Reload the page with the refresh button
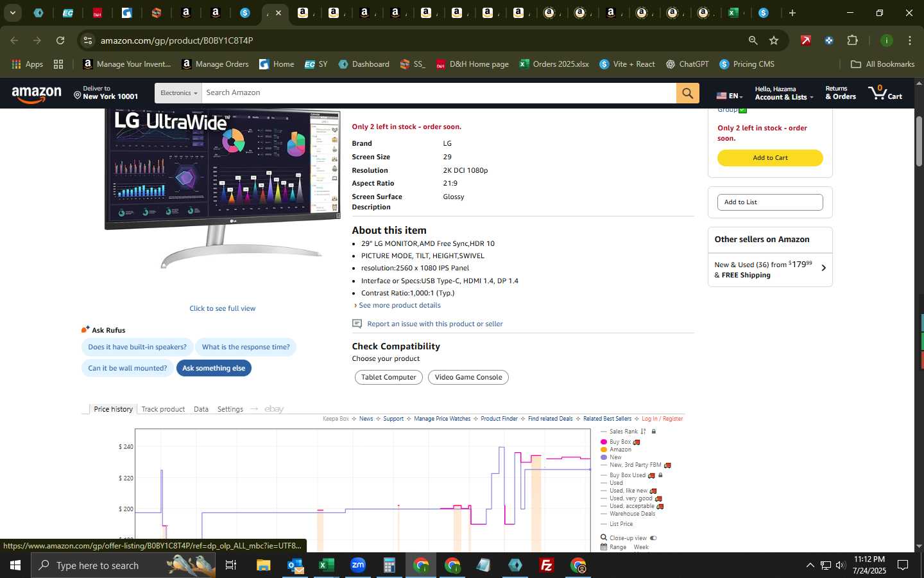This screenshot has height=578, width=924. [60, 40]
